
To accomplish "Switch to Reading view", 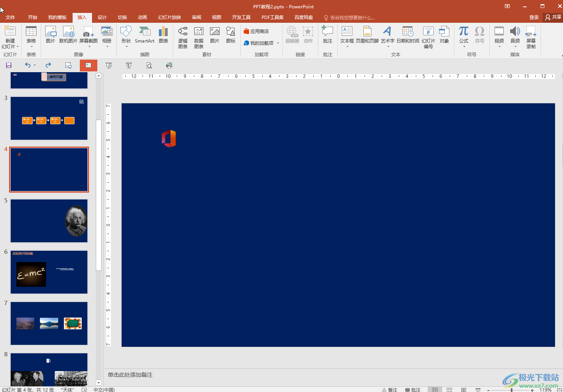I will click(463, 390).
